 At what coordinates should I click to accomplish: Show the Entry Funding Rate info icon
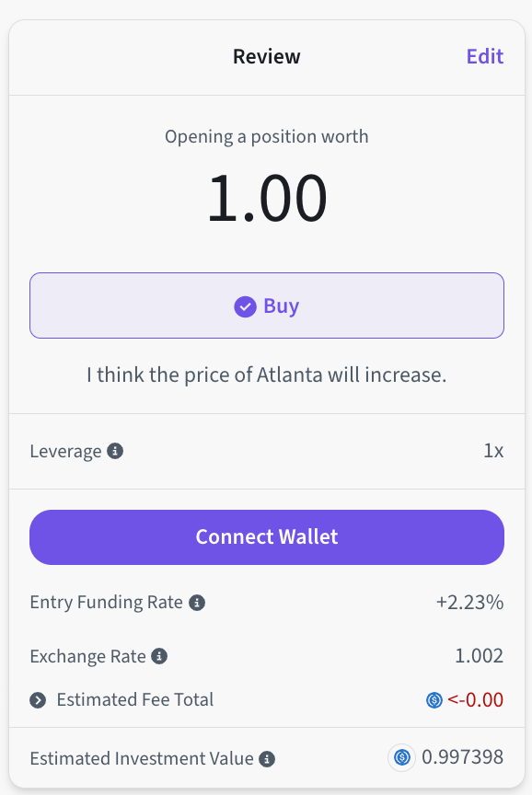[197, 603]
